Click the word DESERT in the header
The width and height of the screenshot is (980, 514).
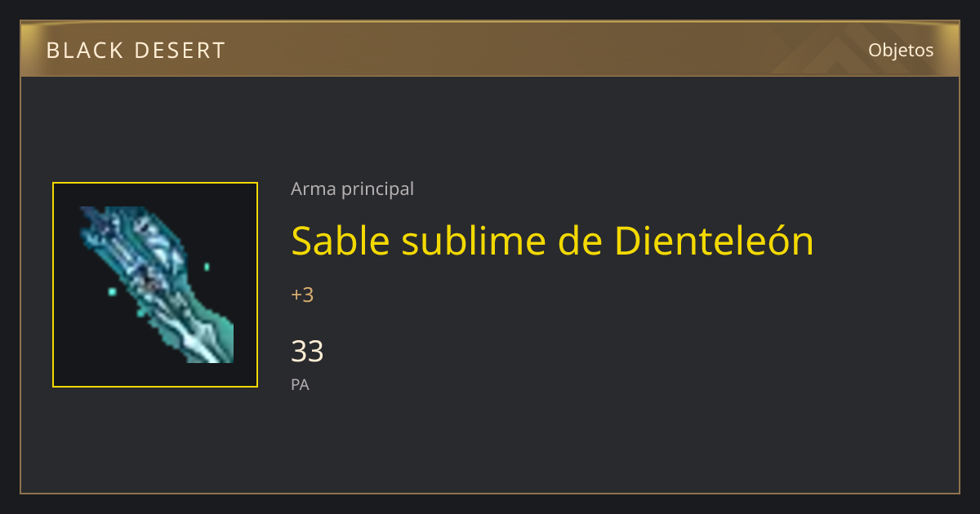(x=179, y=51)
